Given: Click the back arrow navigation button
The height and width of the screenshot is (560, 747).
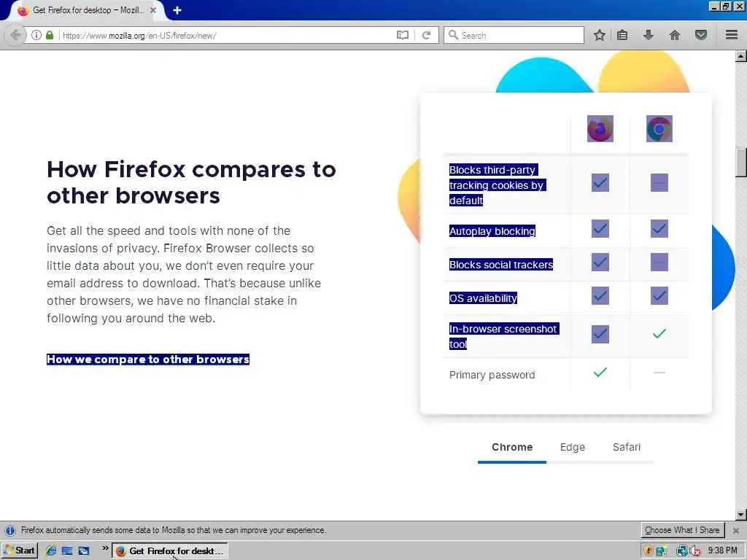Looking at the screenshot, I should 15,35.
